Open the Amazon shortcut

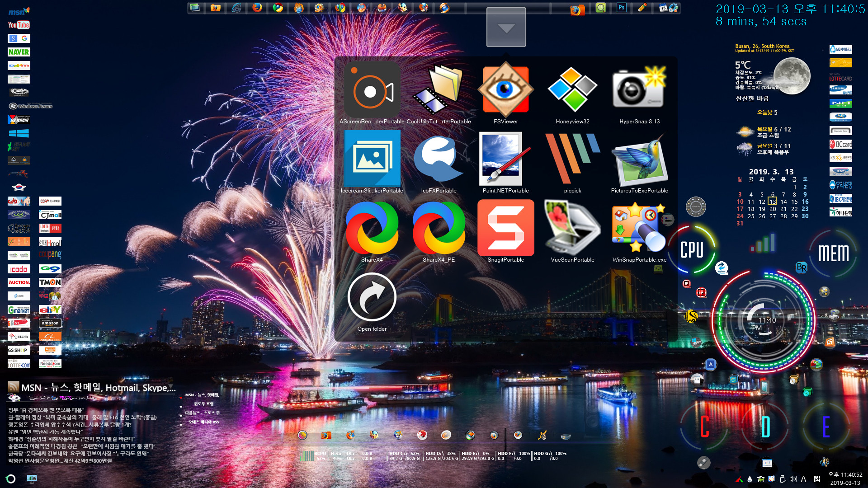click(50, 323)
